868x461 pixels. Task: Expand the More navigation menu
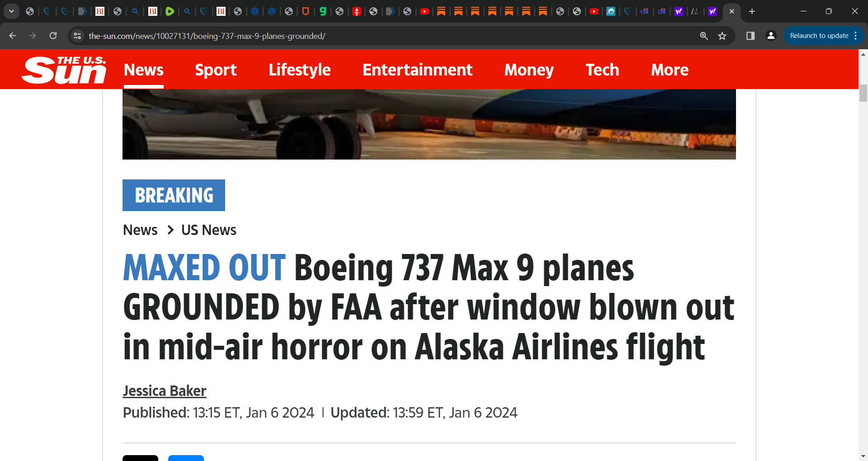(670, 70)
